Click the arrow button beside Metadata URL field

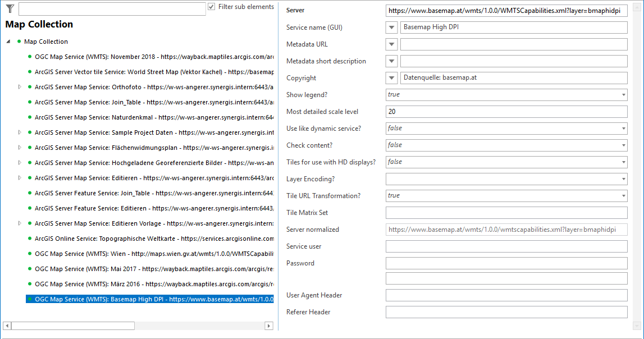[392, 44]
